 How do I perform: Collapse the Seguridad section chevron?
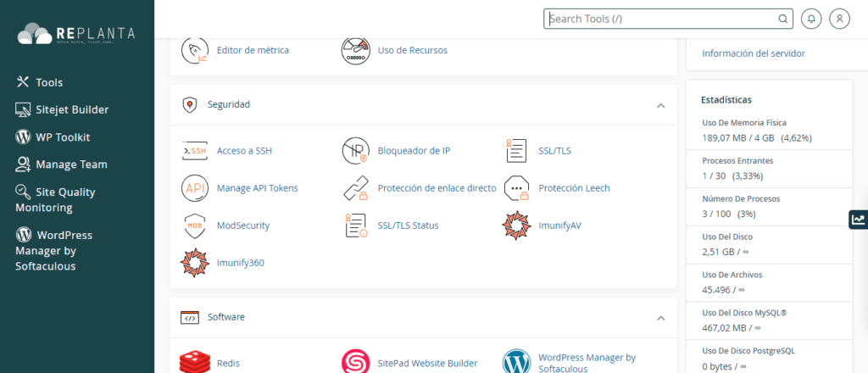tap(660, 105)
